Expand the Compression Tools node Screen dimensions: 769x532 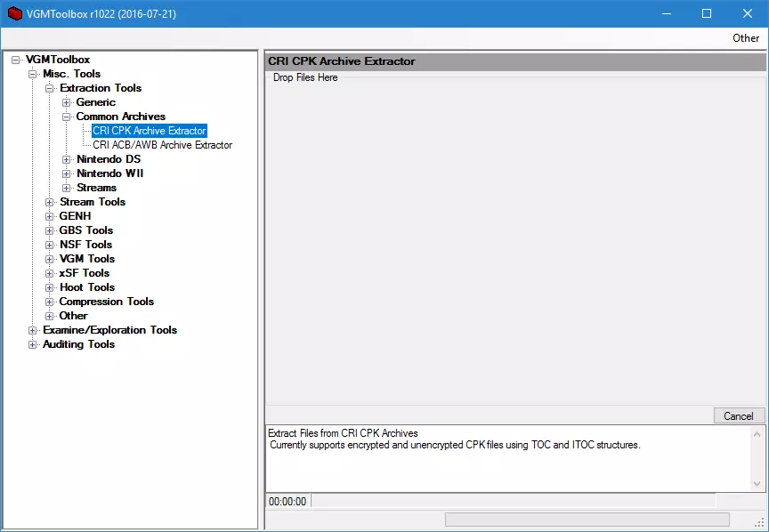[50, 302]
